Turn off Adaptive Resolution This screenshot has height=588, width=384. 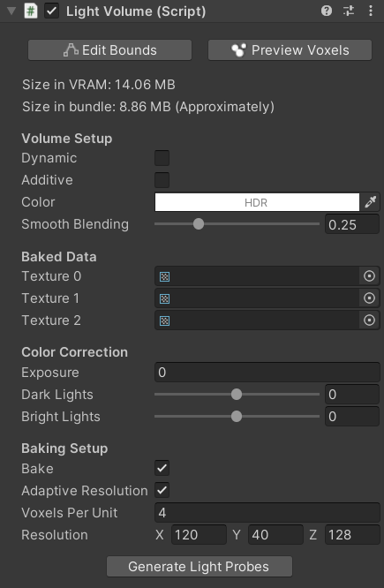pos(162,490)
